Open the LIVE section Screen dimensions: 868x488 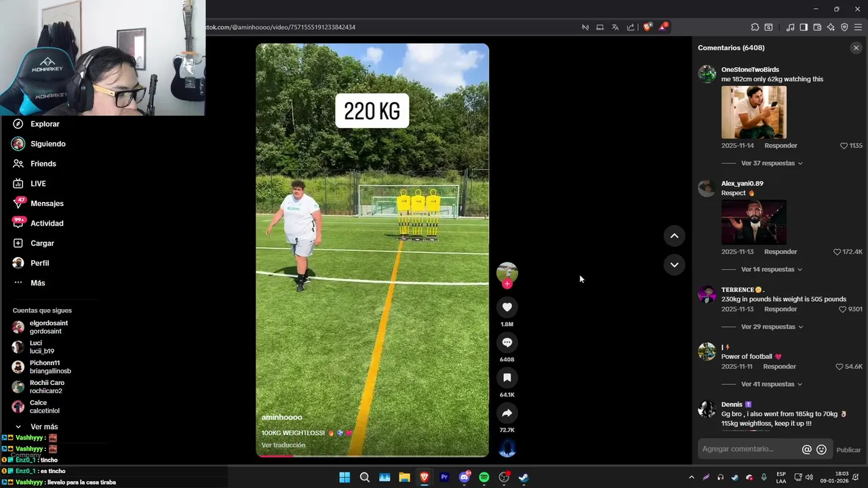pos(29,184)
